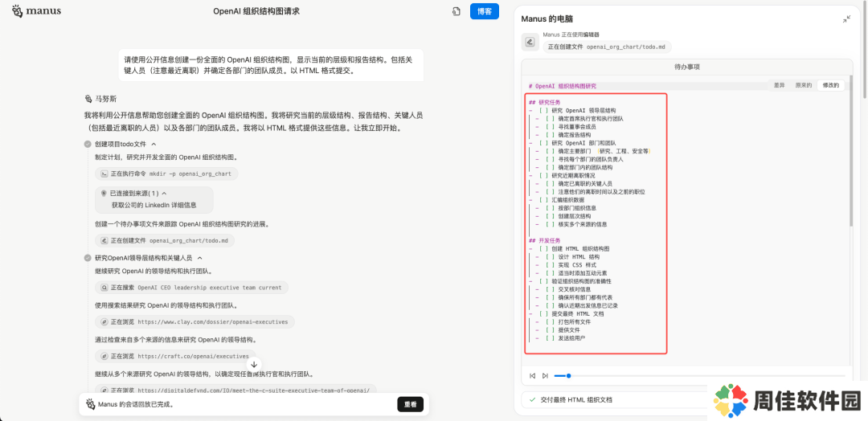Viewport: 868px width, 421px height.
Task: Jump to the previous step in playback
Action: pos(533,376)
